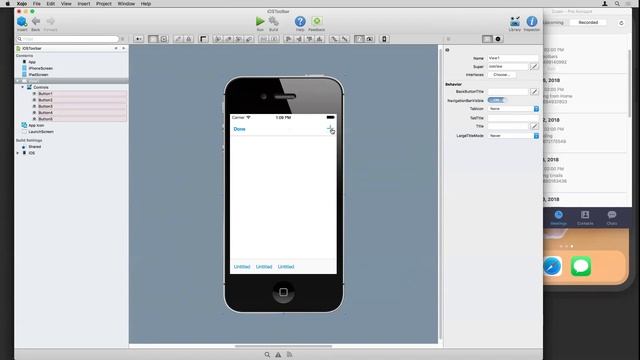Click the Choose… Interfaces button
This screenshot has height=360, width=640.
(502, 75)
